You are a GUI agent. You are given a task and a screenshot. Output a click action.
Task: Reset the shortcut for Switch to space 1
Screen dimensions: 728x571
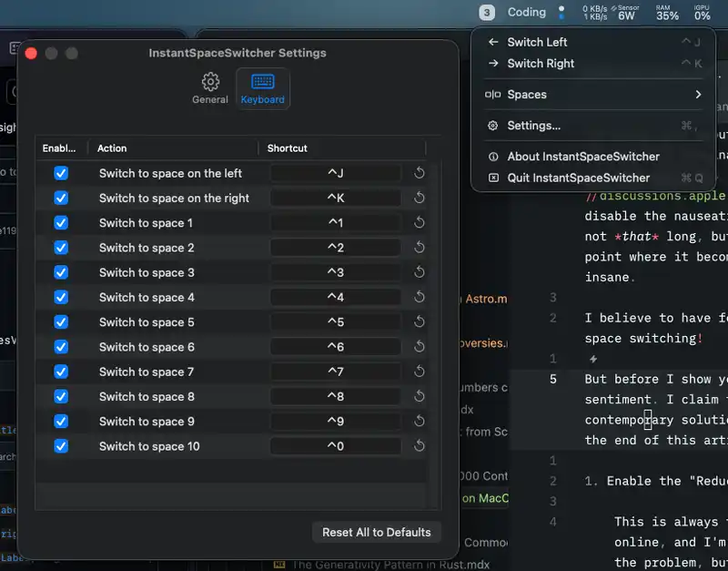point(420,223)
